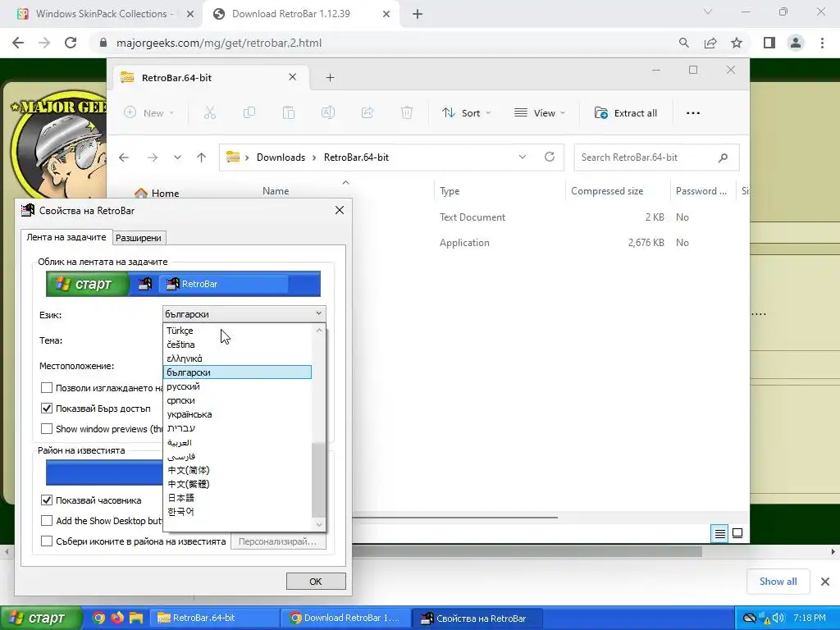This screenshot has width=840, height=630.
Task: Select 日本語 in language list
Action: (237, 498)
